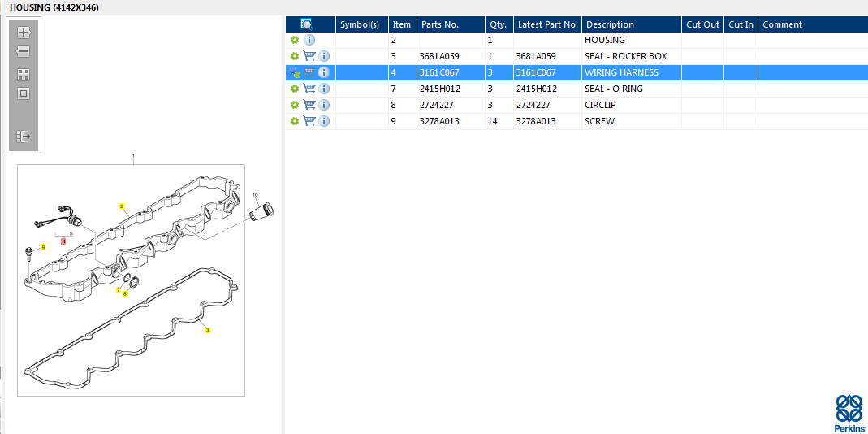
Task: Click latest part no. 2415H012
Action: pos(537,89)
